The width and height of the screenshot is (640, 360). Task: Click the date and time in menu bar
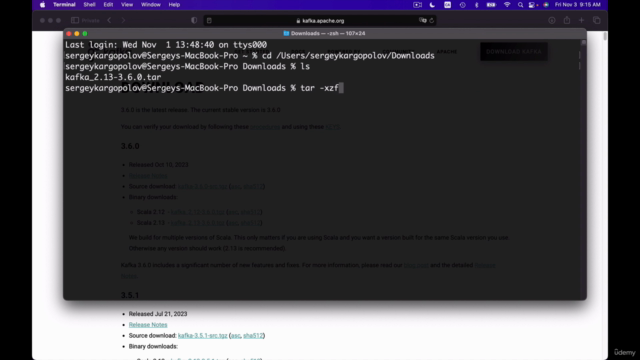[x=578, y=5]
